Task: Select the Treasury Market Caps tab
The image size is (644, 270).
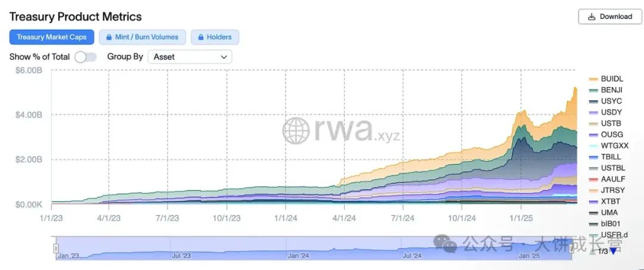Action: [x=52, y=37]
